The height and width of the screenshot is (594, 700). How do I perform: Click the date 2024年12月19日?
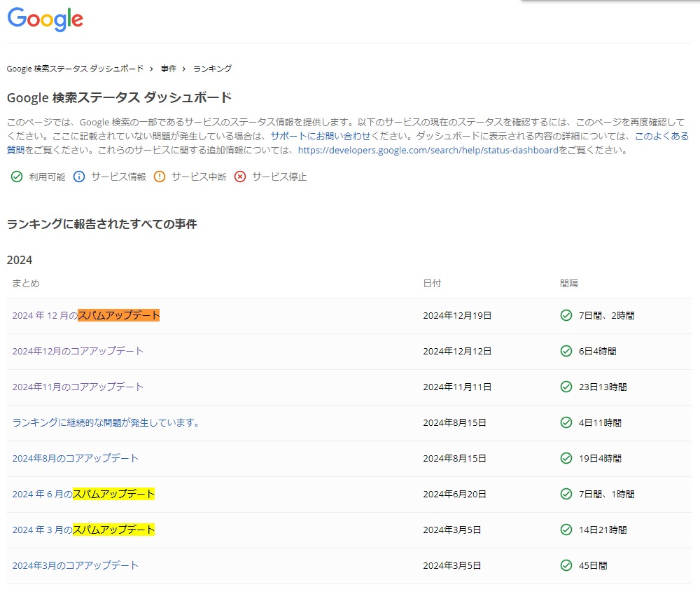[x=457, y=315]
